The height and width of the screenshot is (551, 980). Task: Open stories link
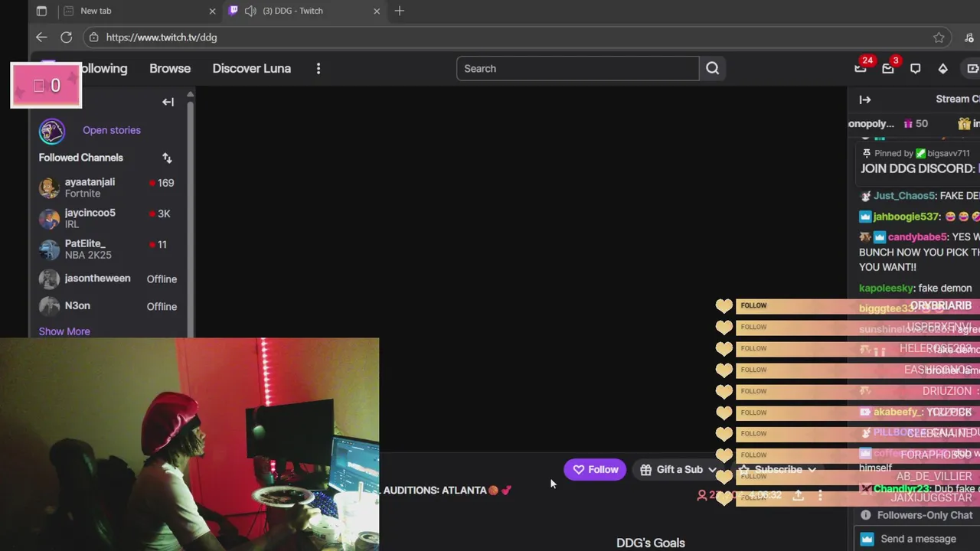(x=112, y=130)
